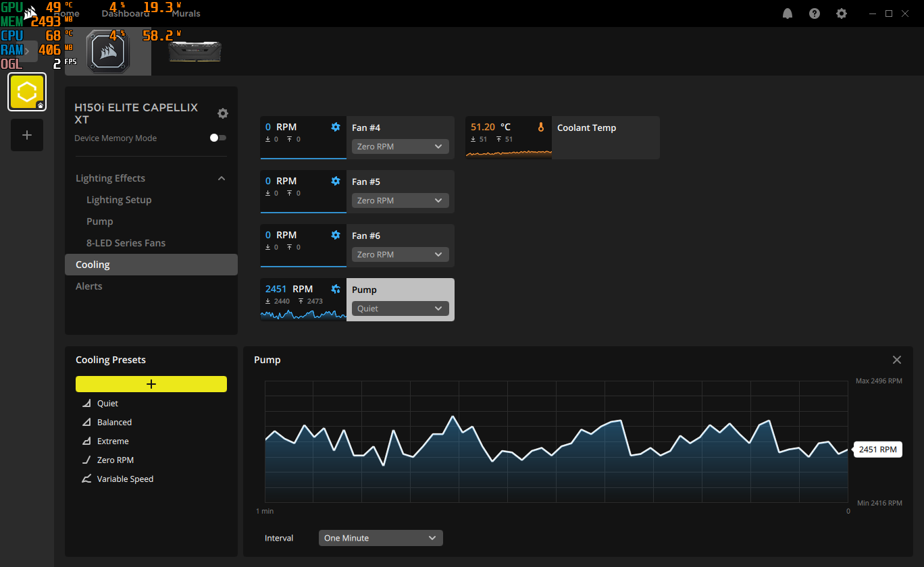The width and height of the screenshot is (924, 567).
Task: Open Fan #6 sensor settings gear
Action: 336,235
